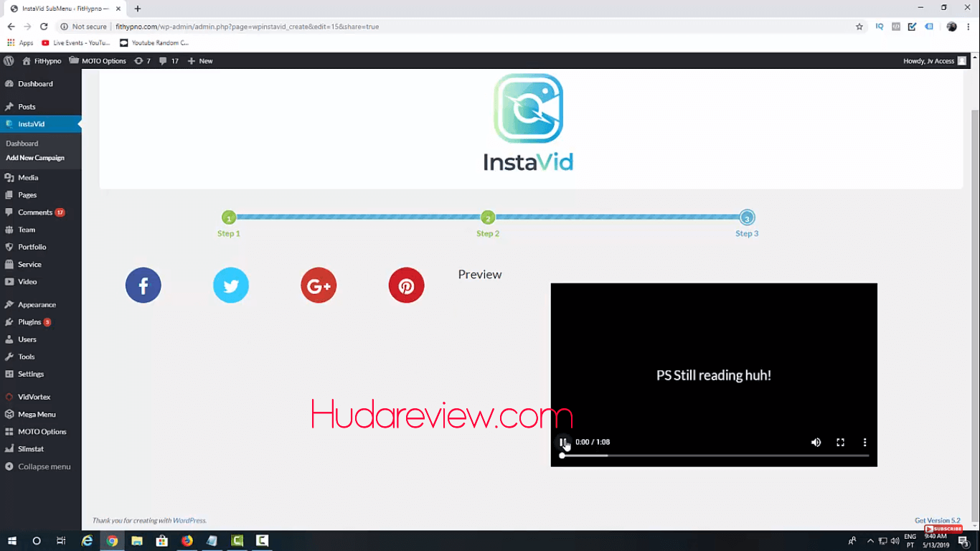This screenshot has height=551, width=980.
Task: Click the Get Version 5.2 link
Action: pyautogui.click(x=937, y=521)
